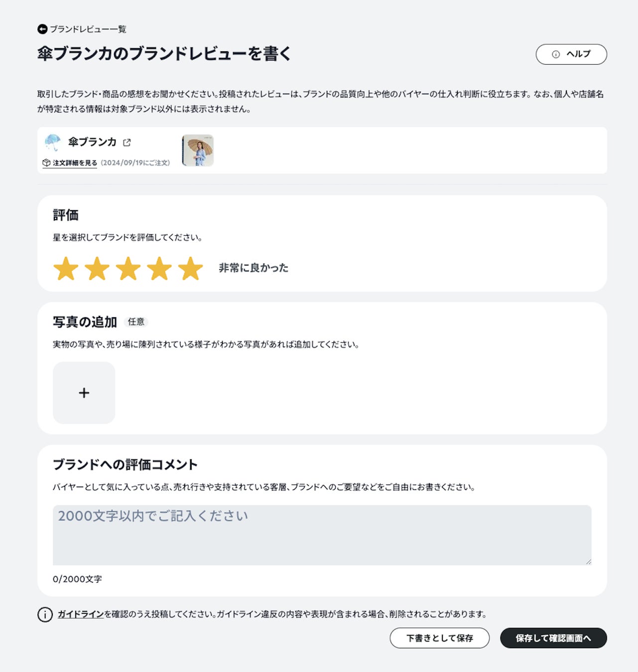Open 注文詳細を見る order details link
This screenshot has width=638, height=672.
(x=74, y=163)
